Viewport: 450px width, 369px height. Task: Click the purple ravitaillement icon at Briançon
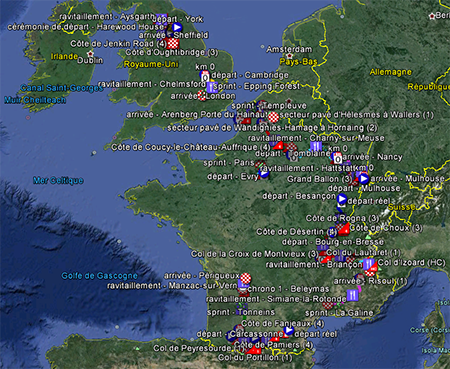coord(368,264)
